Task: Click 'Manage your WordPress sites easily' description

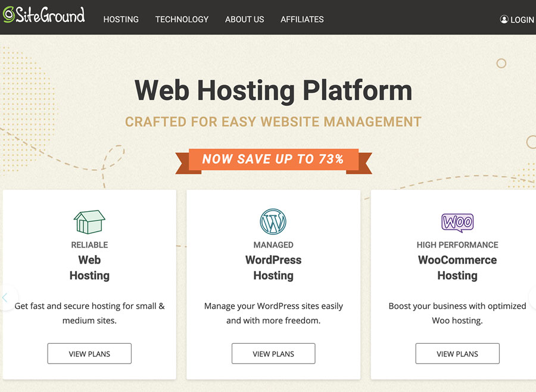Action: (273, 313)
